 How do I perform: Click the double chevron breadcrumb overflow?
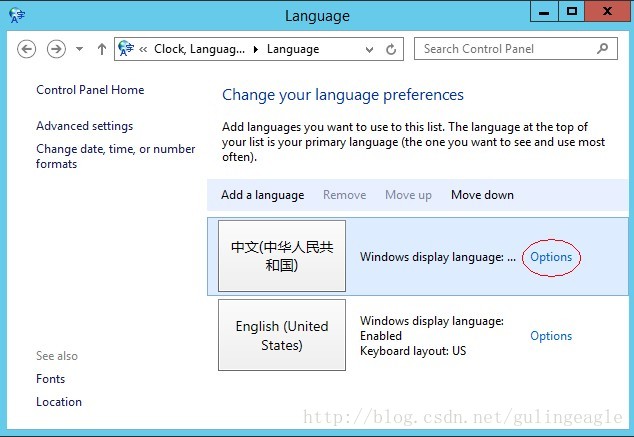pyautogui.click(x=143, y=49)
